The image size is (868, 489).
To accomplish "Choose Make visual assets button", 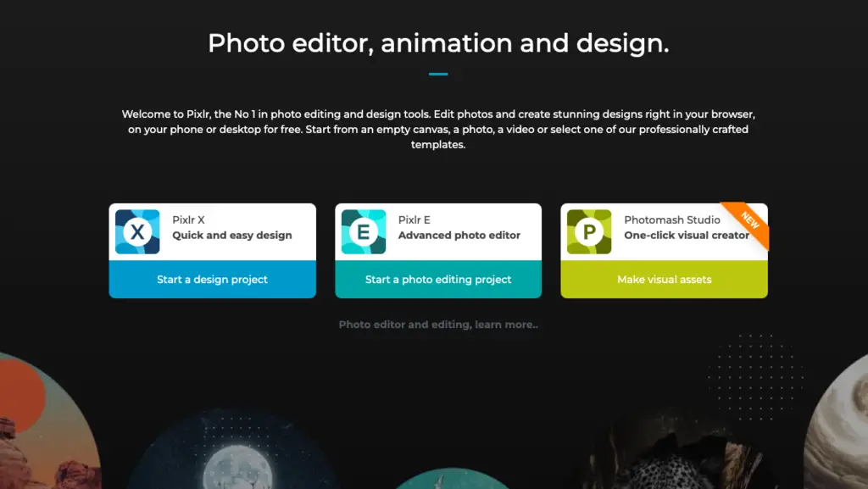I will 665,280.
